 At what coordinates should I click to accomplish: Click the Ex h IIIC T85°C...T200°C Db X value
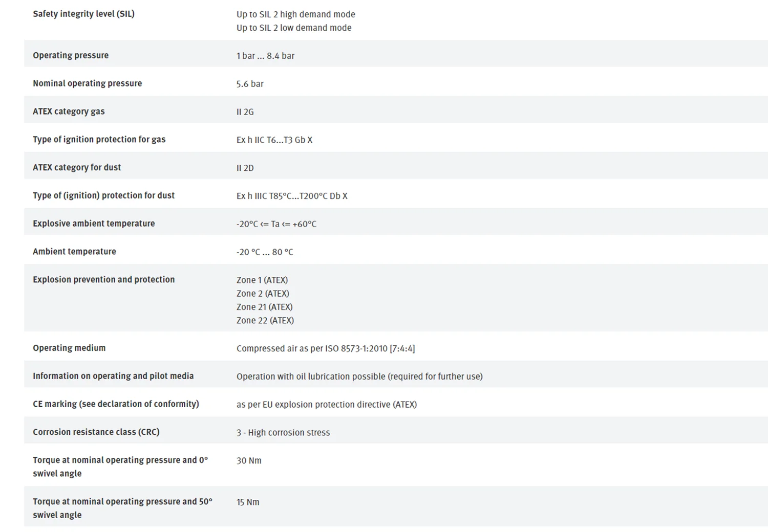pos(292,196)
